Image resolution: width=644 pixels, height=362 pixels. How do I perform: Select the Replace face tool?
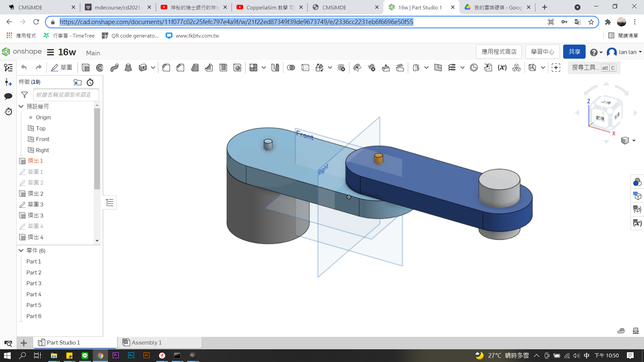click(400, 68)
